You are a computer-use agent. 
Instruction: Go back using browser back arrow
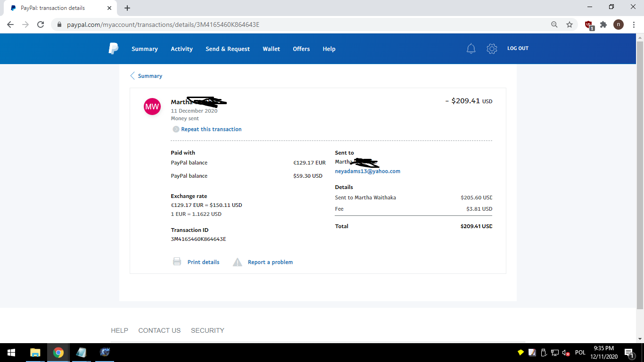pyautogui.click(x=10, y=25)
